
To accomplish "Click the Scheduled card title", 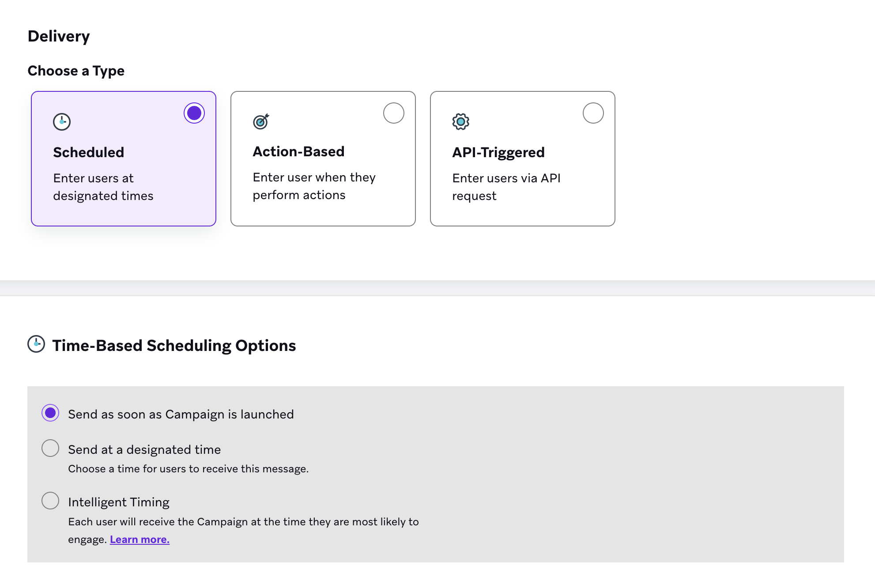I will click(x=89, y=152).
